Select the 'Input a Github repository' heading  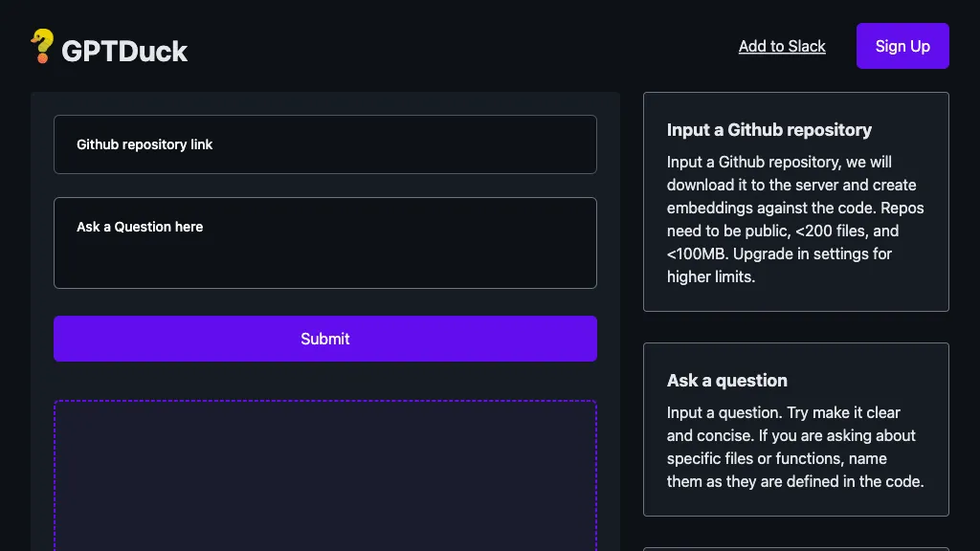click(x=769, y=130)
